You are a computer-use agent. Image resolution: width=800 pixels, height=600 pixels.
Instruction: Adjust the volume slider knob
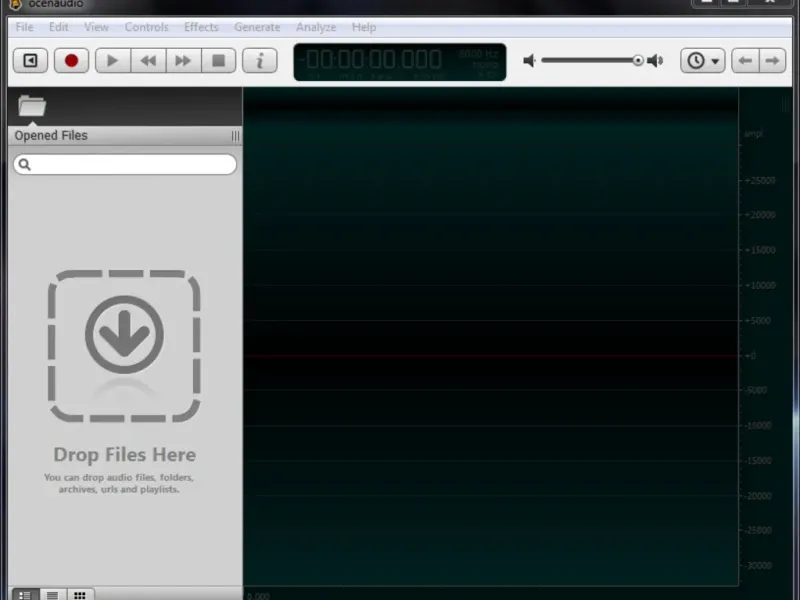click(638, 60)
